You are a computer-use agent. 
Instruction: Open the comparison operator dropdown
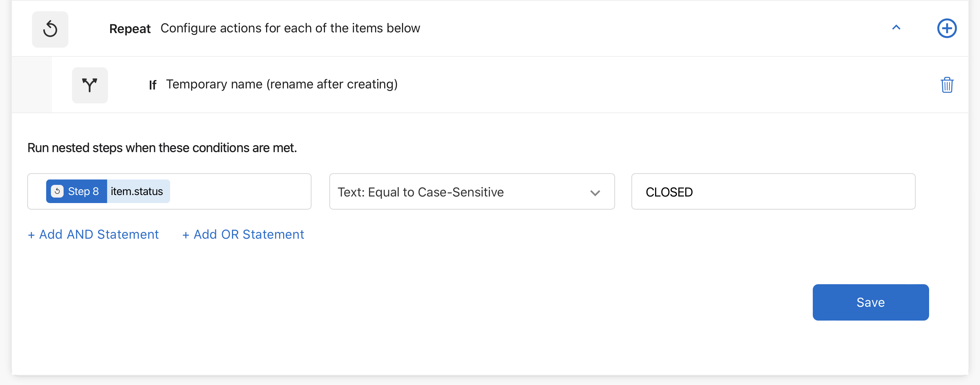(x=472, y=191)
